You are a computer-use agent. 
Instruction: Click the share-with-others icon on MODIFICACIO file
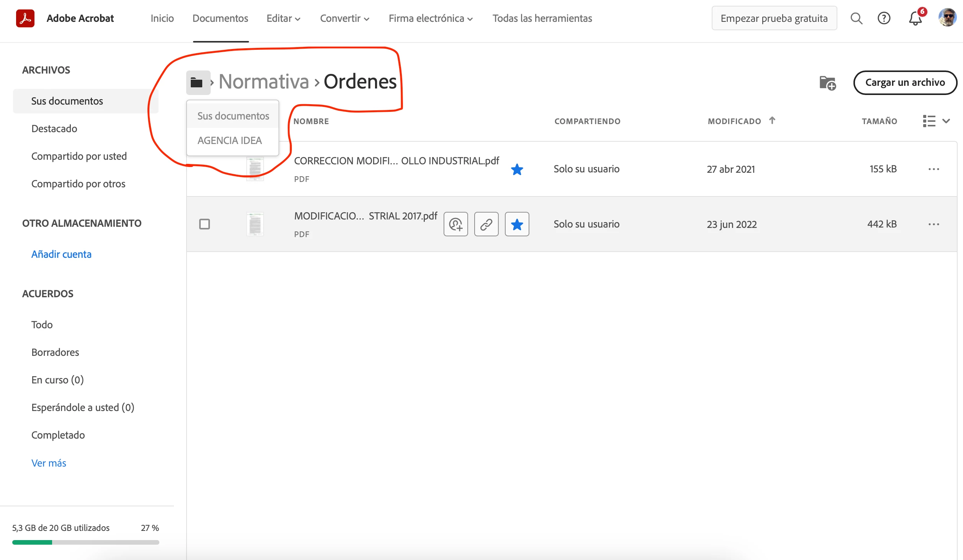pyautogui.click(x=455, y=224)
